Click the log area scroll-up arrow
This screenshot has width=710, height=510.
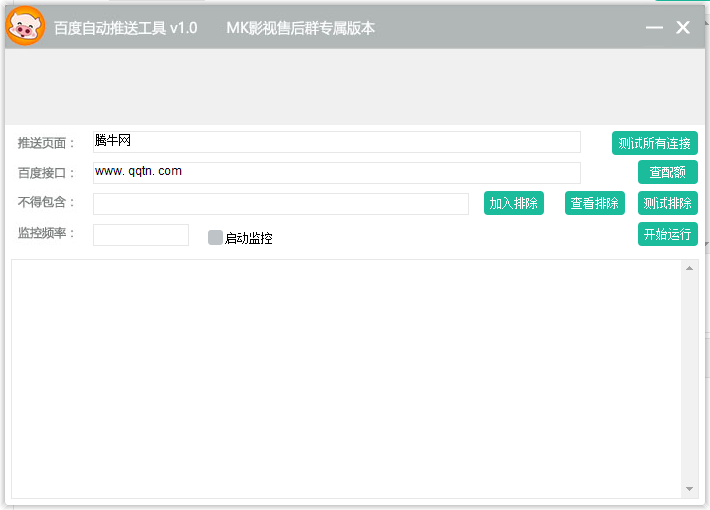pyautogui.click(x=689, y=269)
